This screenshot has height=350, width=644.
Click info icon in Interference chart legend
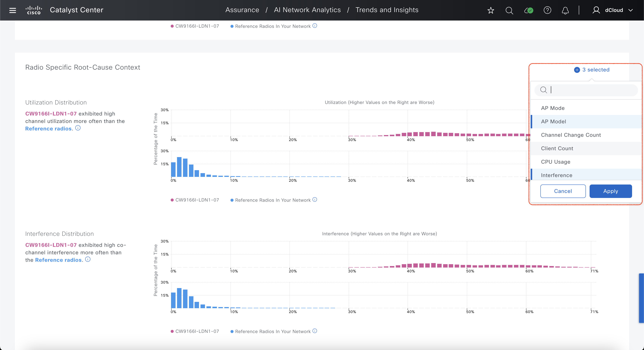[315, 331]
